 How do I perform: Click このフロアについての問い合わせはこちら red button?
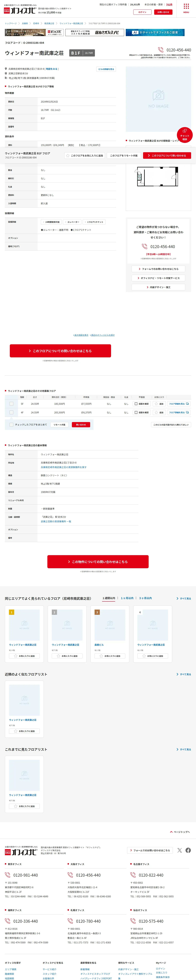point(60,351)
